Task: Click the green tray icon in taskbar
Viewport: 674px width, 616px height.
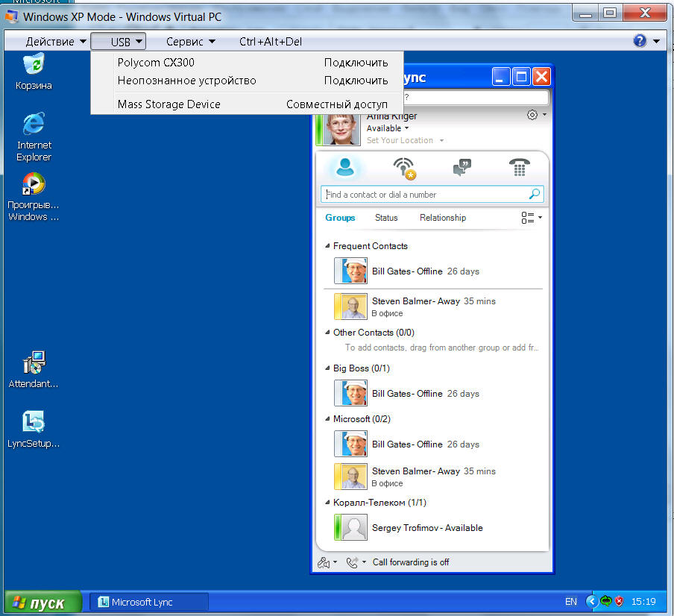Action: tap(606, 601)
